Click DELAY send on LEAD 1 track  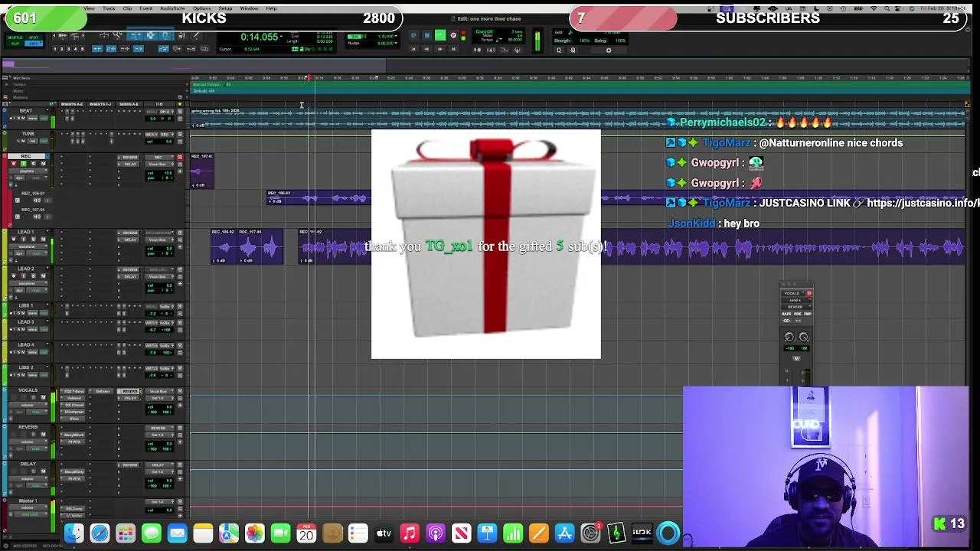(129, 240)
